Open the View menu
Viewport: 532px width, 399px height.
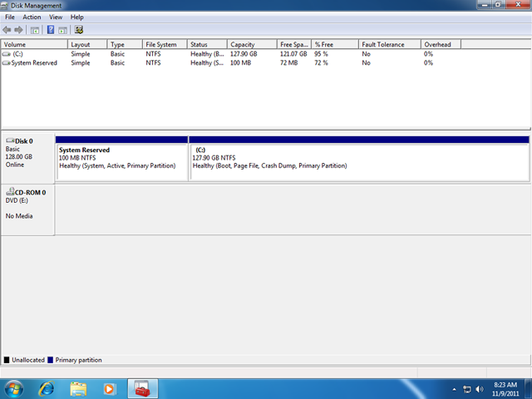click(56, 17)
